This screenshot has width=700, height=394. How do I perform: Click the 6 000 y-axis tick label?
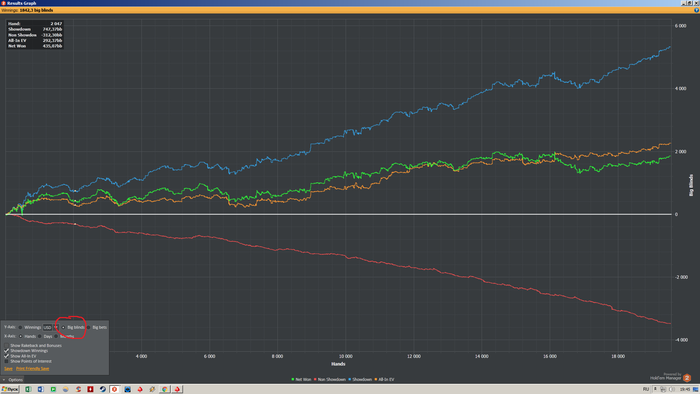680,26
